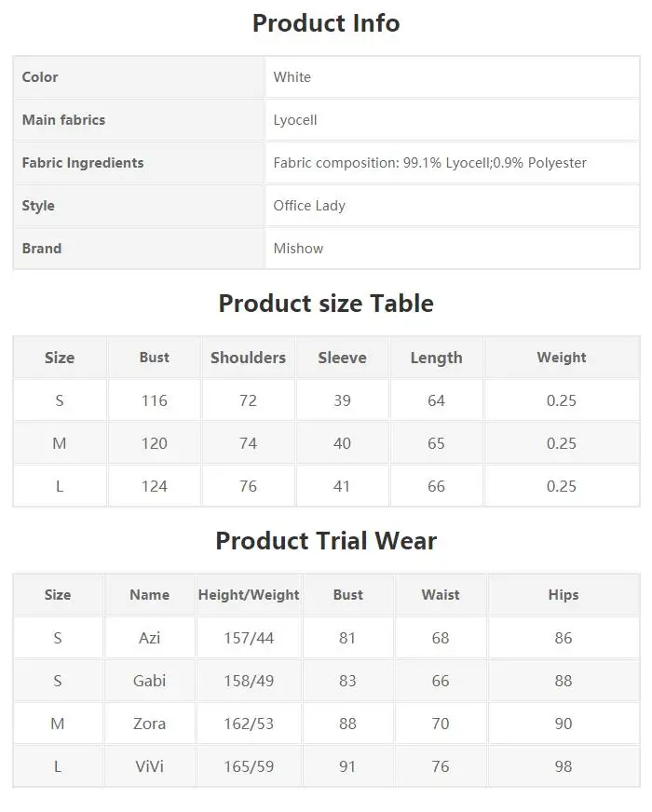Select the Shoulders column header
652x812 pixels.
click(x=248, y=358)
